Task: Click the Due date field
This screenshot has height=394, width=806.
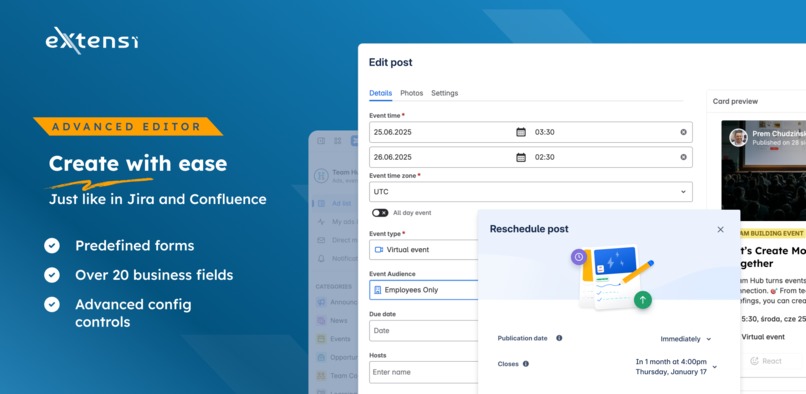Action: tap(424, 331)
